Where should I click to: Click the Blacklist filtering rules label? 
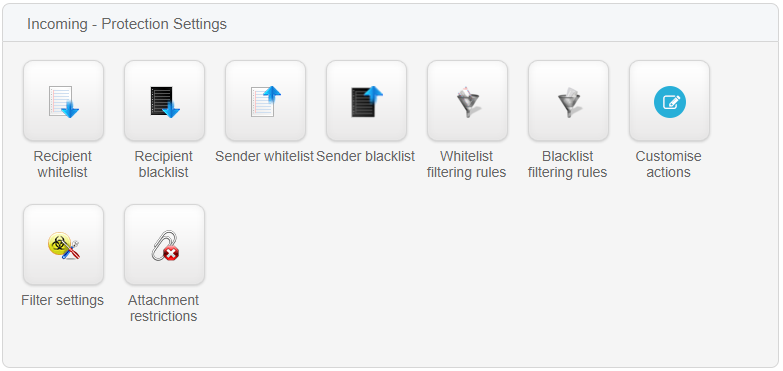567,164
